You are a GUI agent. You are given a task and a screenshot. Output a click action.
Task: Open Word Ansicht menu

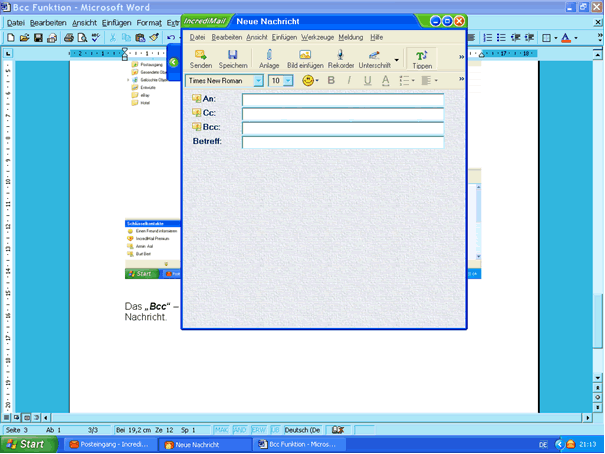pos(84,23)
